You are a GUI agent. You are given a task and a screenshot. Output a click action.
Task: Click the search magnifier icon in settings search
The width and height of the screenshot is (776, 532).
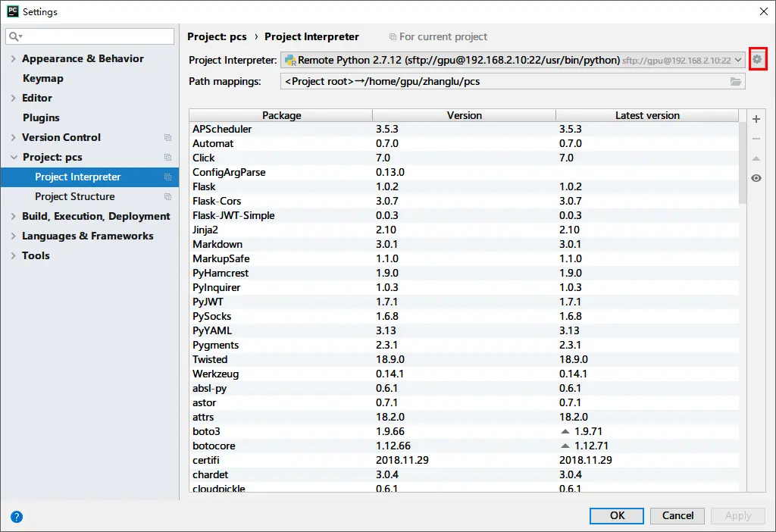click(15, 36)
